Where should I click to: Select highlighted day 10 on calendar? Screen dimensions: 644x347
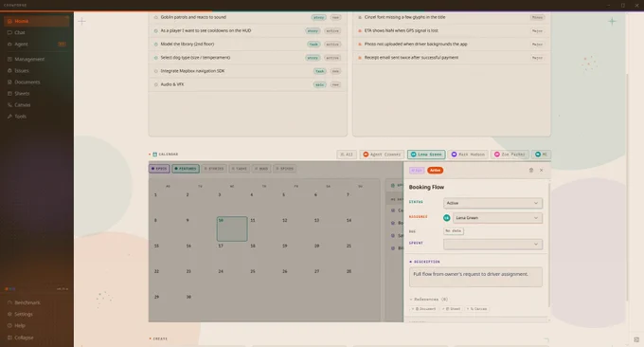point(232,229)
